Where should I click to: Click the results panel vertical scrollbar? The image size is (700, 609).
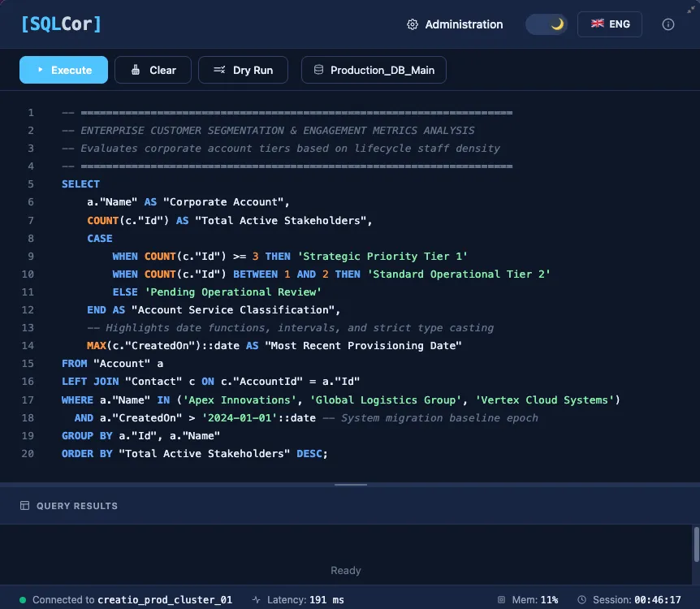[x=696, y=544]
